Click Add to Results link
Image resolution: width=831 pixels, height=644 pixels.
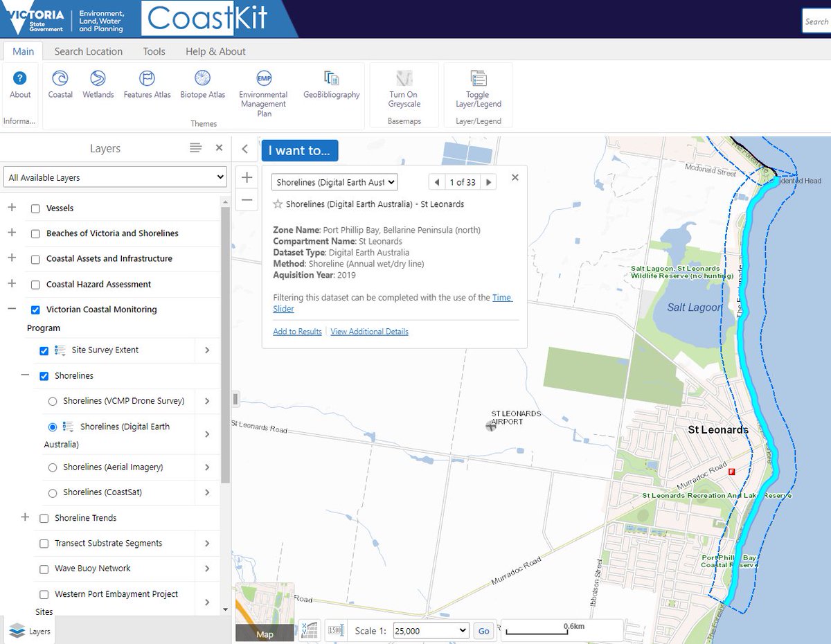[297, 332]
